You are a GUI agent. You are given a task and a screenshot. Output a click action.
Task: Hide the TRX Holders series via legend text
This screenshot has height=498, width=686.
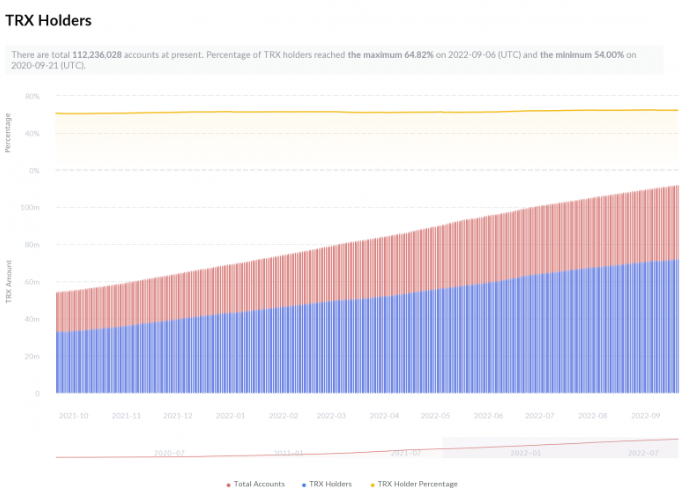click(329, 484)
